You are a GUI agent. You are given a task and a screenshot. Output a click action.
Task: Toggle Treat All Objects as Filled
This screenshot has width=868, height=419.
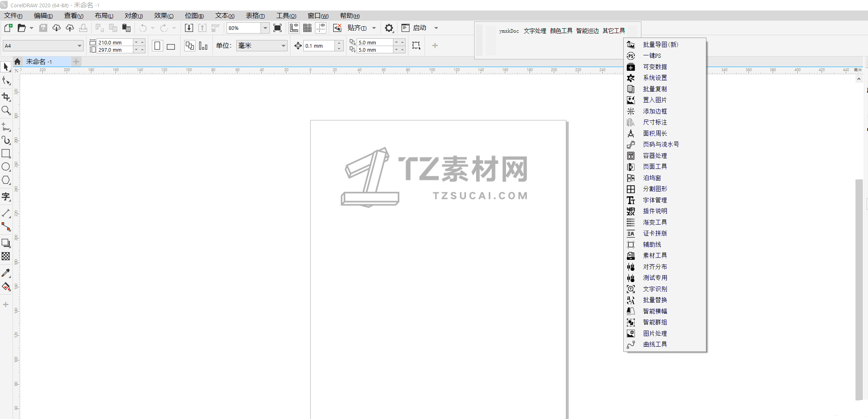416,45
